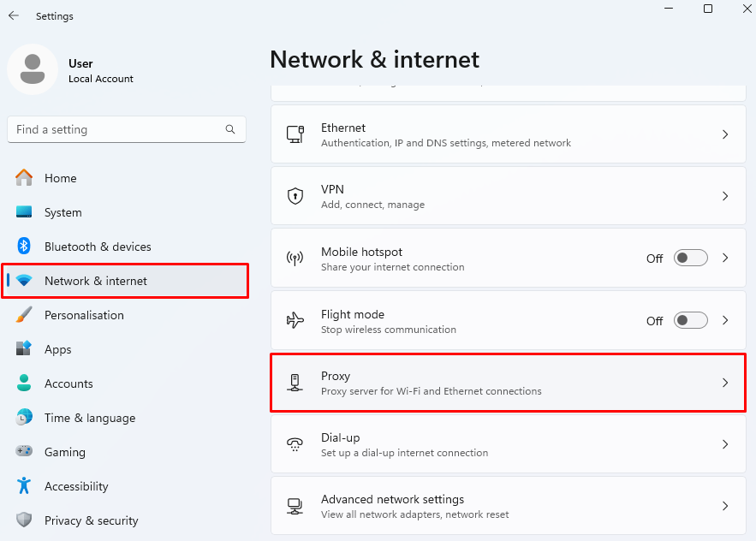Click the Ethernet monitor icon
Viewport: 756px width, 541px height.
[295, 134]
